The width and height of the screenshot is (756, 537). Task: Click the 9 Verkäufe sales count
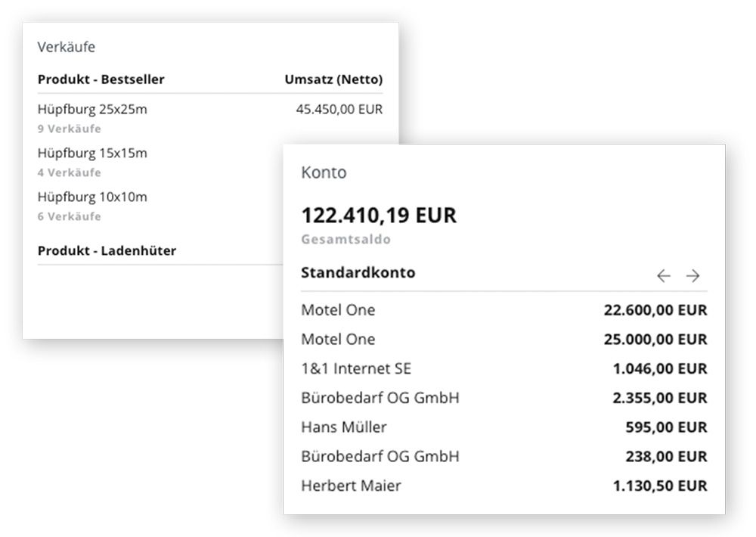[x=70, y=129]
